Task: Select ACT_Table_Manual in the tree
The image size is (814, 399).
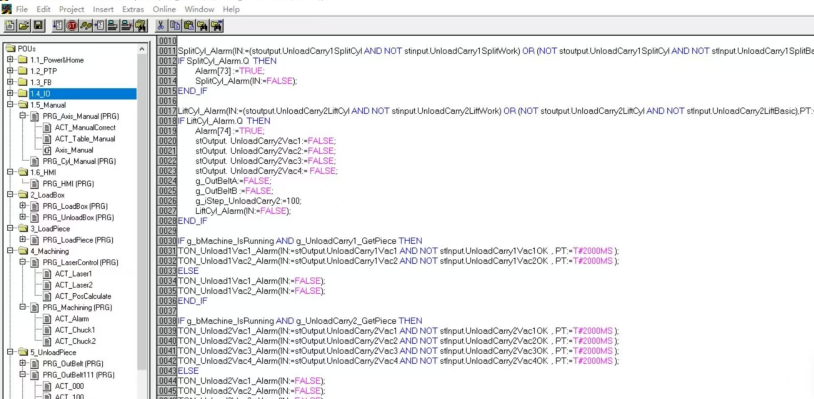Action: point(85,139)
